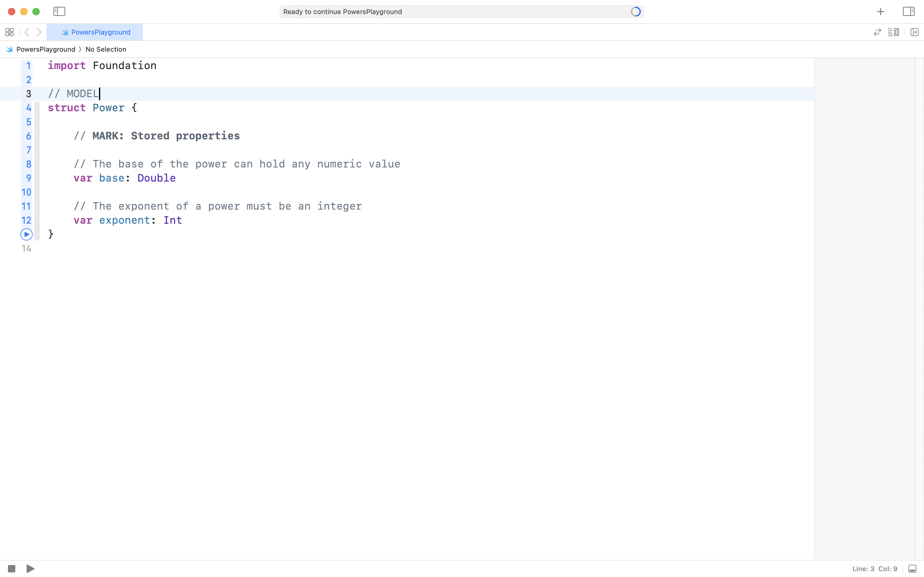The width and height of the screenshot is (924, 577).
Task: Open No Selection jump bar menu
Action: [106, 49]
